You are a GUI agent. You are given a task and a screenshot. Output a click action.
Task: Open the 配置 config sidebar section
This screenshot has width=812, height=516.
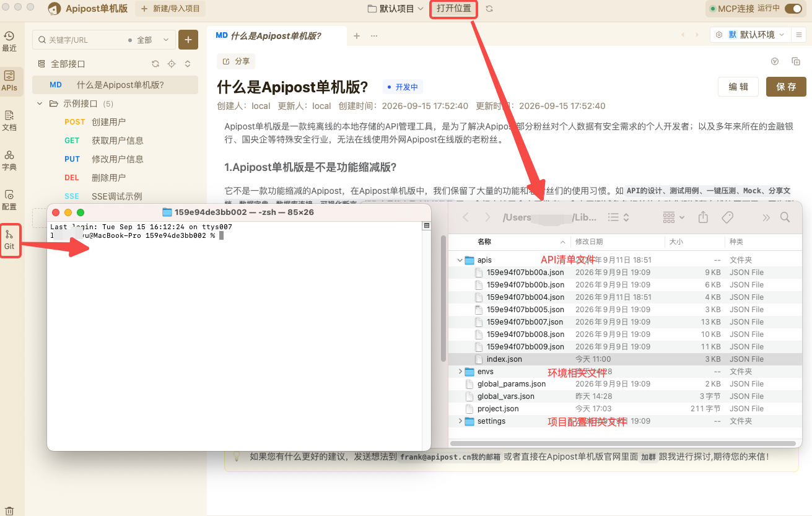9,199
